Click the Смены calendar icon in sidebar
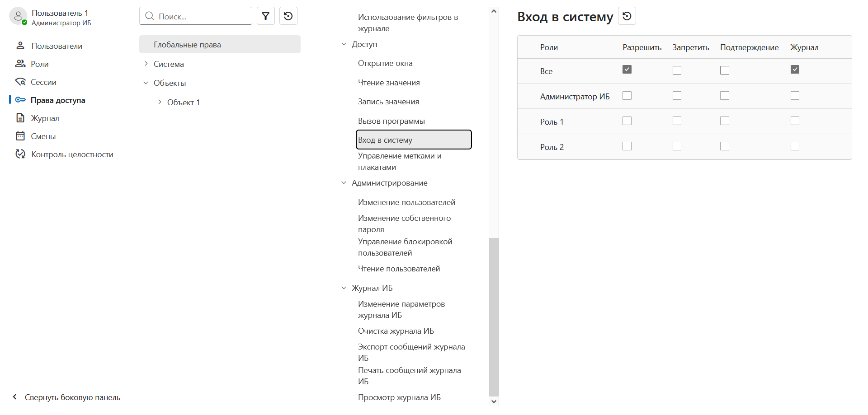Screen dimensions: 868x415 (x=20, y=136)
